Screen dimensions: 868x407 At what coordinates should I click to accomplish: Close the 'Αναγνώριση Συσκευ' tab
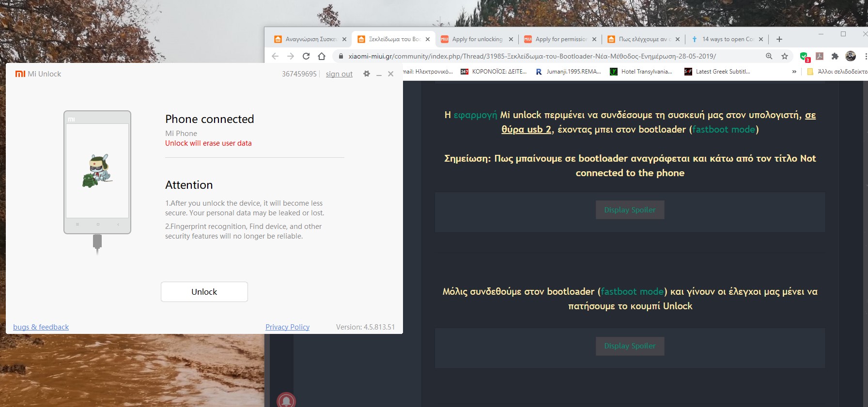point(344,39)
